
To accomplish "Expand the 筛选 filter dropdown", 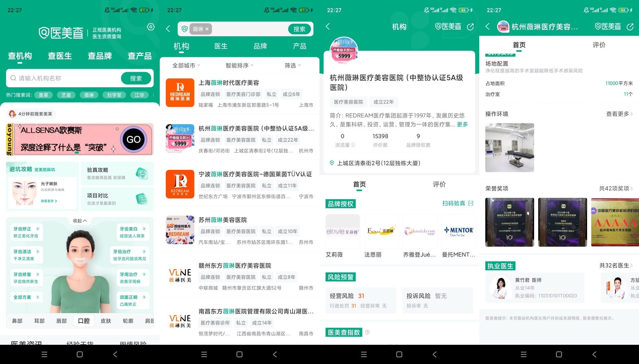I will tap(293, 65).
